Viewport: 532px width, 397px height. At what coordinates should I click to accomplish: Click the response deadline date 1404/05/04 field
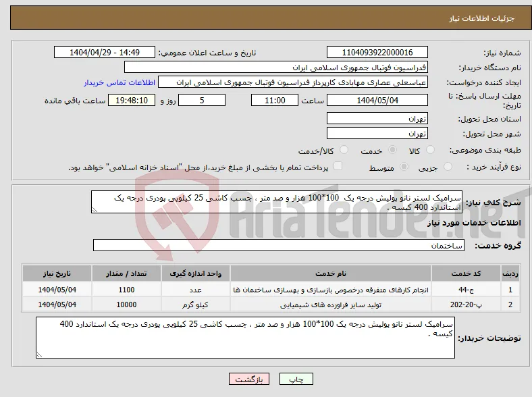[377, 100]
